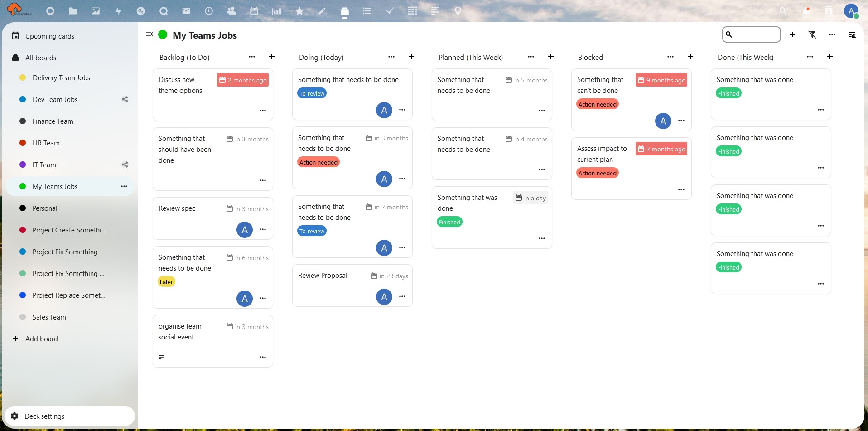Screen dimensions: 868x431
Task: Open the Photos app in the top bar
Action: point(96,11)
